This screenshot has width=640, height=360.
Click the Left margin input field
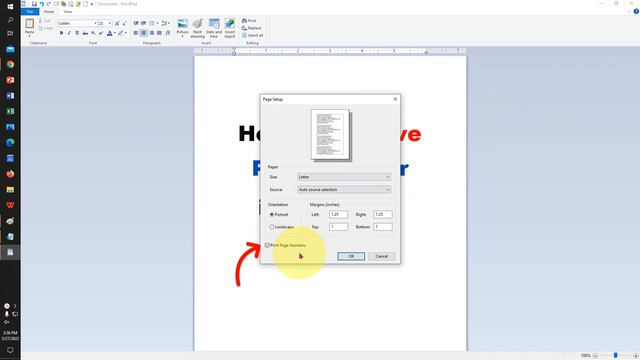point(338,214)
